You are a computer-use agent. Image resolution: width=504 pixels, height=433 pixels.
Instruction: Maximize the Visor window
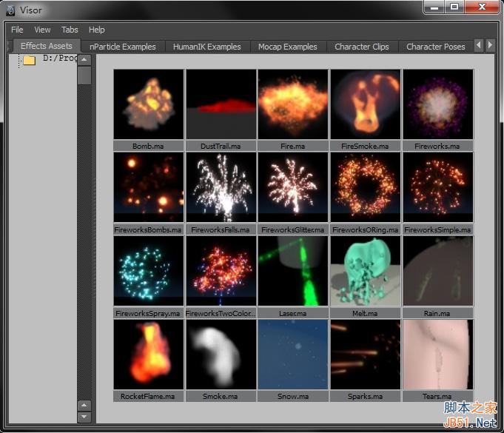(x=454, y=7)
